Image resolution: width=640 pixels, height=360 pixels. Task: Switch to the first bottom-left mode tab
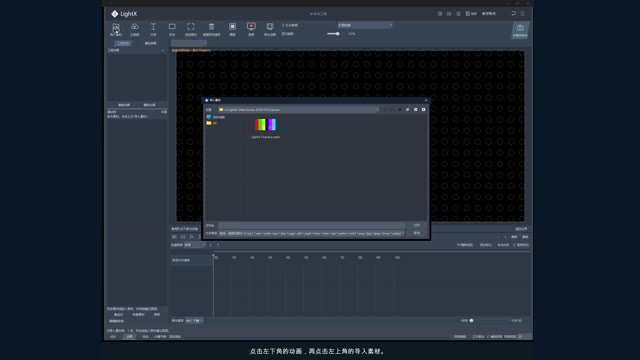(113, 336)
